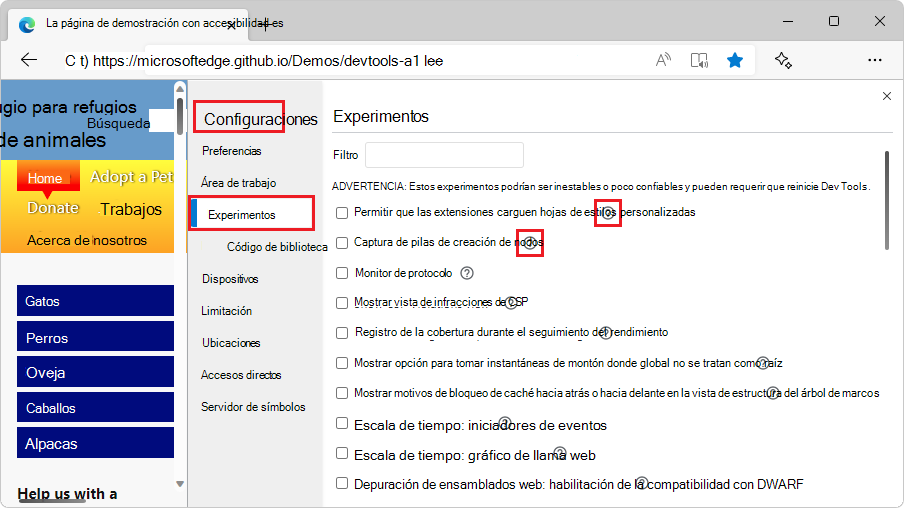The width and height of the screenshot is (904, 508).
Task: Open Área de trabajo settings page
Action: click(239, 183)
